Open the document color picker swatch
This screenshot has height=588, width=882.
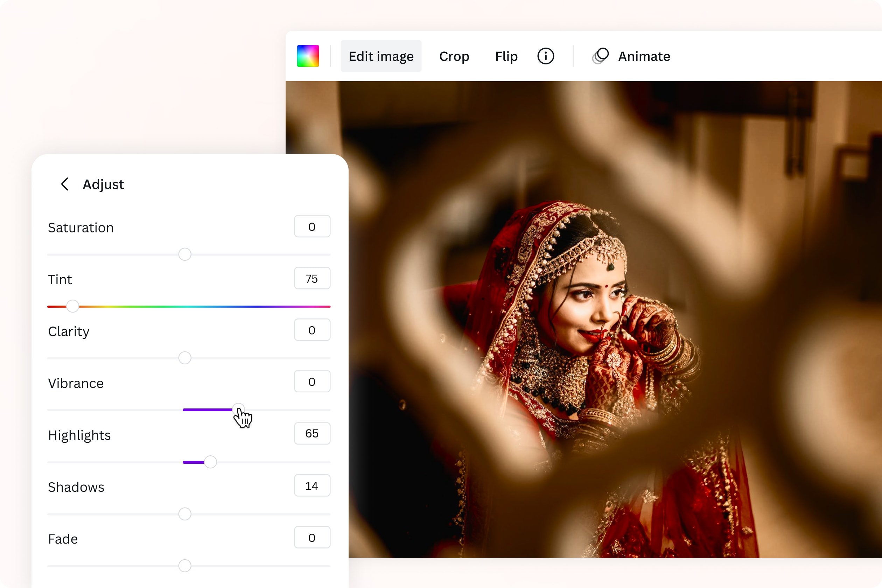pos(308,56)
